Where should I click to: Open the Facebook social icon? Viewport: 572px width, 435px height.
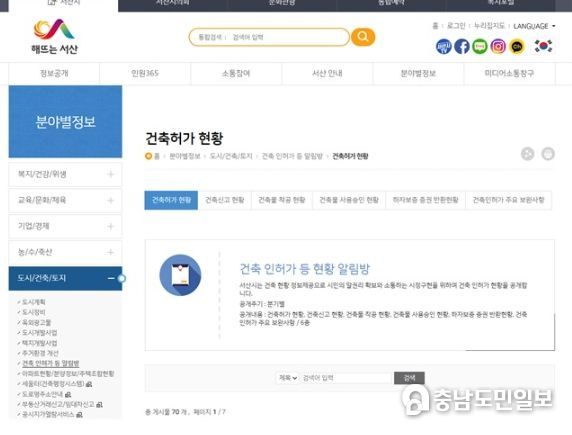coord(461,47)
